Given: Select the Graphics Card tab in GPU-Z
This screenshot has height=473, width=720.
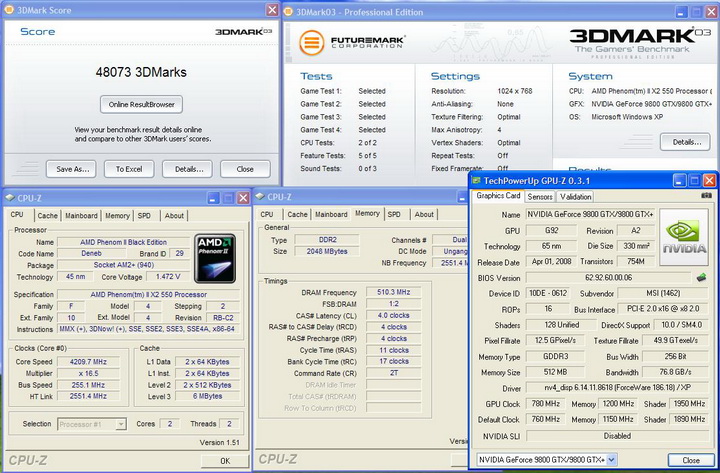Looking at the screenshot, I should pos(498,196).
